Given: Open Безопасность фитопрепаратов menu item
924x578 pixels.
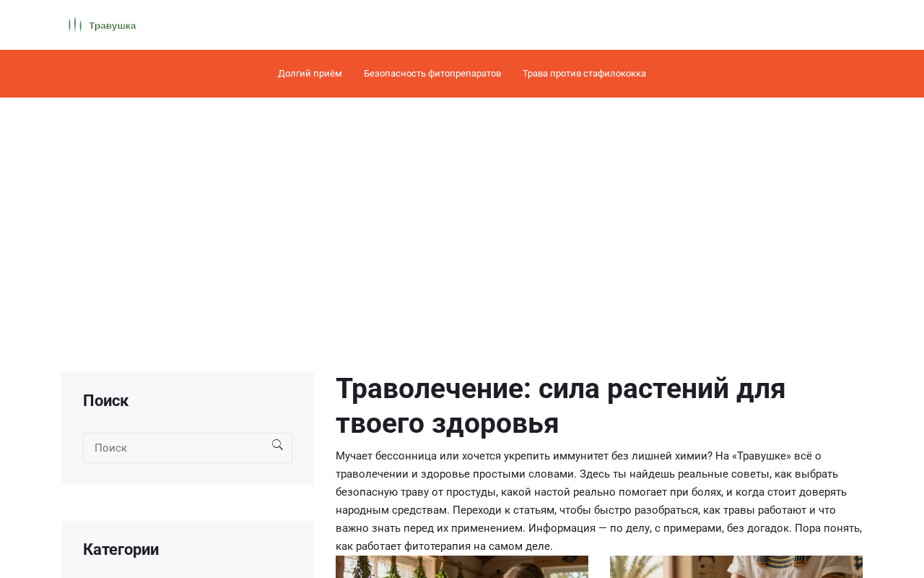Looking at the screenshot, I should click(432, 74).
